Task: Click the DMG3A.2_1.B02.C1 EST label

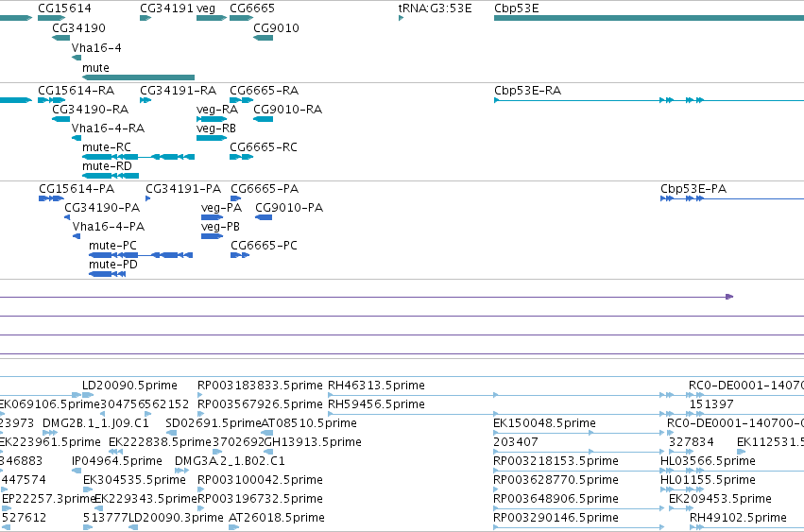Action: click(230, 461)
